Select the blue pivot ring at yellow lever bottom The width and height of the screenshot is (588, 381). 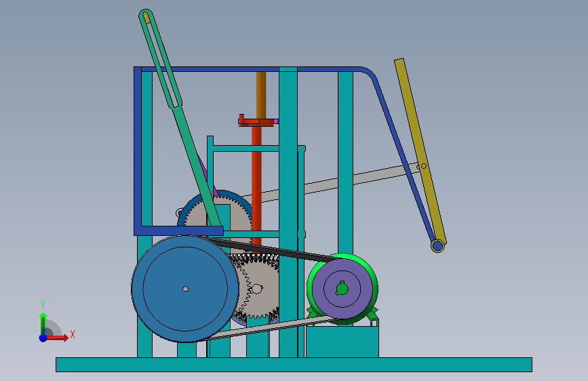pyautogui.click(x=437, y=246)
